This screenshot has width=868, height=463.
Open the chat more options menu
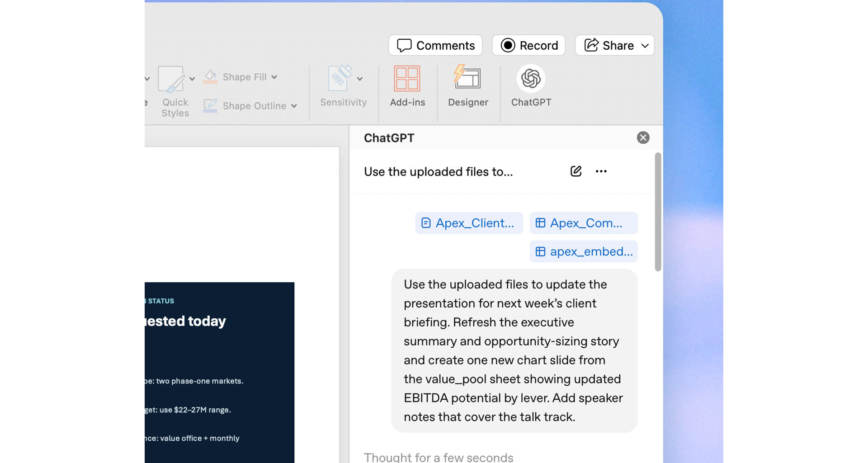601,171
